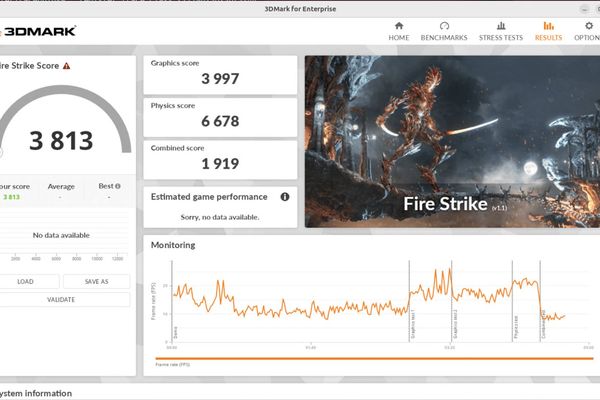The image size is (600, 400).
Task: Click the Monitoring heading
Action: click(x=173, y=245)
